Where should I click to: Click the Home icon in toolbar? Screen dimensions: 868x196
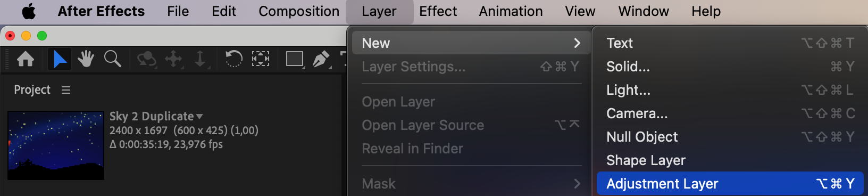pyautogui.click(x=26, y=59)
